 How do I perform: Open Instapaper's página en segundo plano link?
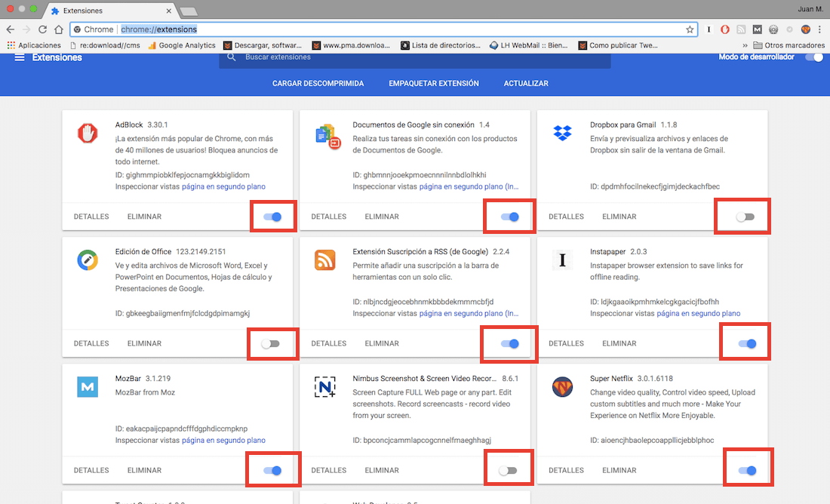click(699, 313)
